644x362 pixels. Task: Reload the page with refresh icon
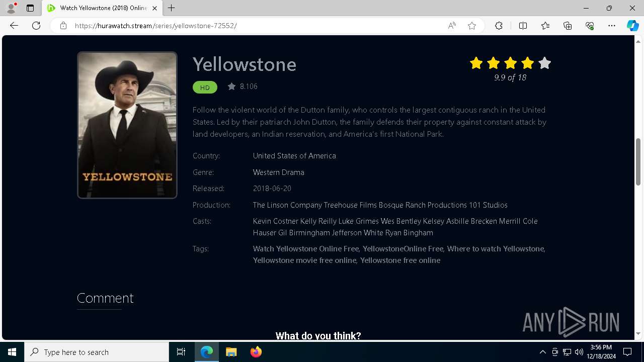click(x=36, y=26)
